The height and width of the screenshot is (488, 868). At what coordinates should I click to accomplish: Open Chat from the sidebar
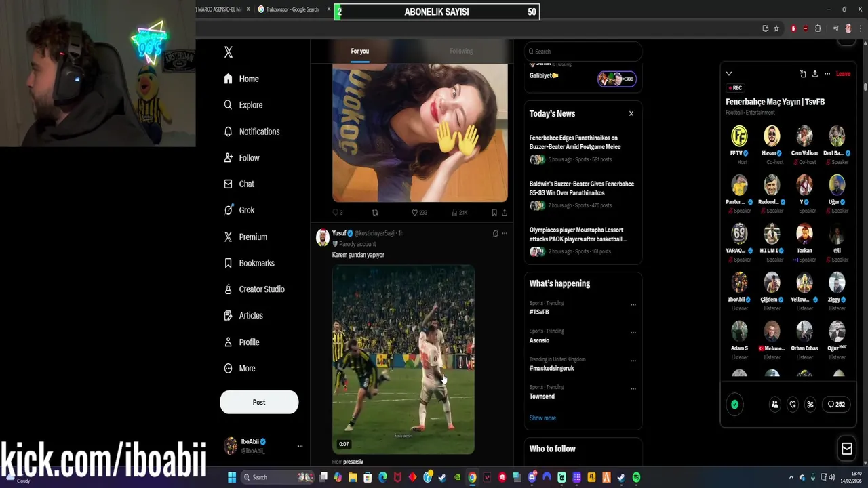tap(239, 184)
